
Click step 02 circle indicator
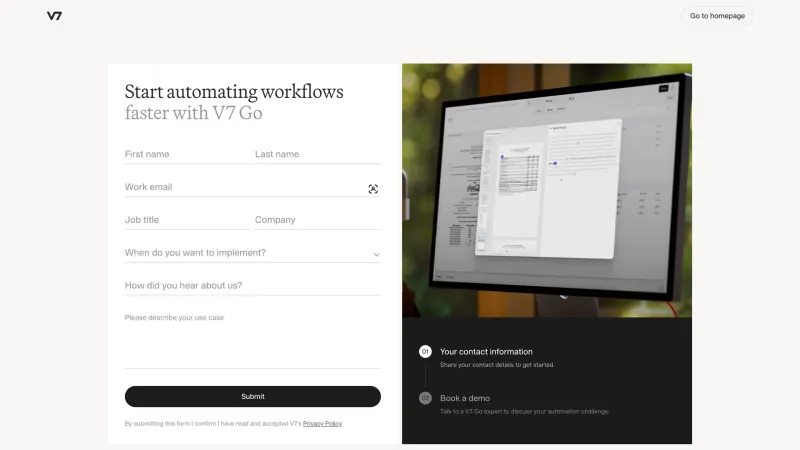[425, 398]
